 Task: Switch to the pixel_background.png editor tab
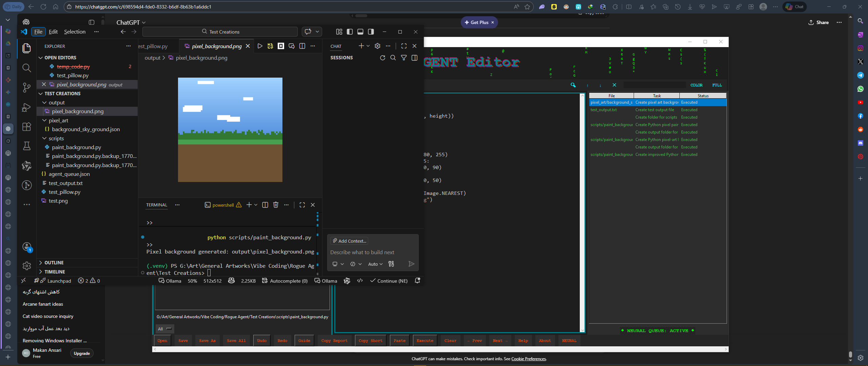217,46
